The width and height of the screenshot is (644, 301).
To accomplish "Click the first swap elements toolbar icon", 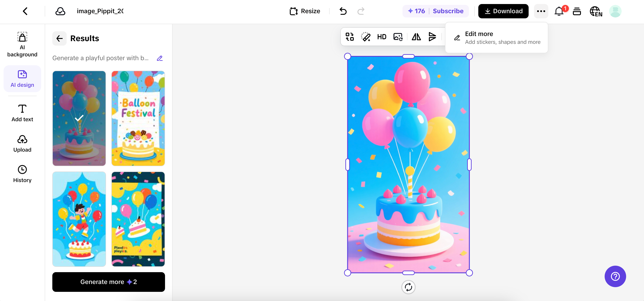I will (x=350, y=37).
